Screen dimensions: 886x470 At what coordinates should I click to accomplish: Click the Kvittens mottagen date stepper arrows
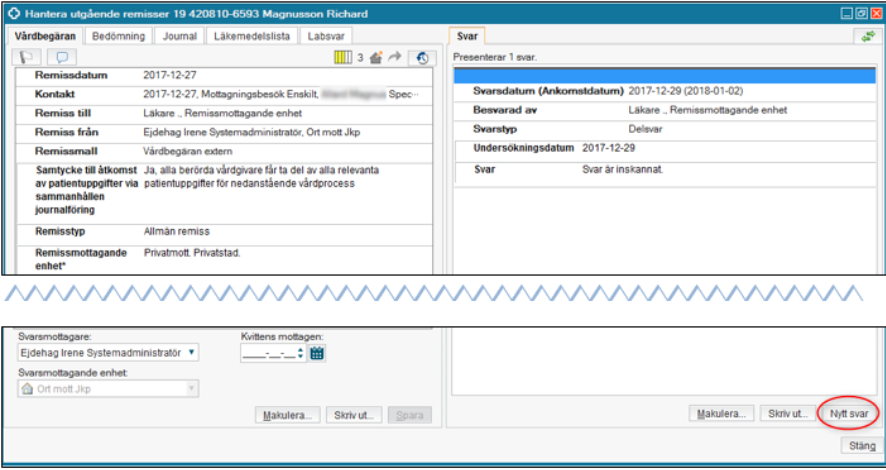click(302, 353)
